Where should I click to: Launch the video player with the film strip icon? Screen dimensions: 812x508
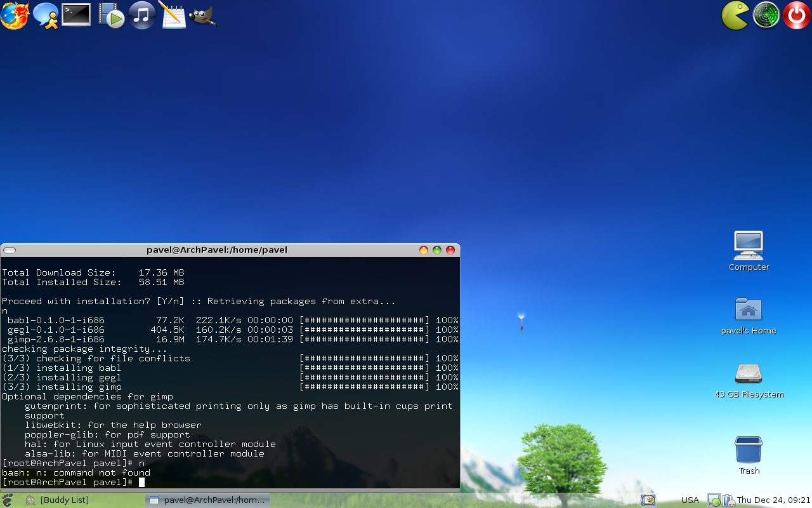[112, 15]
